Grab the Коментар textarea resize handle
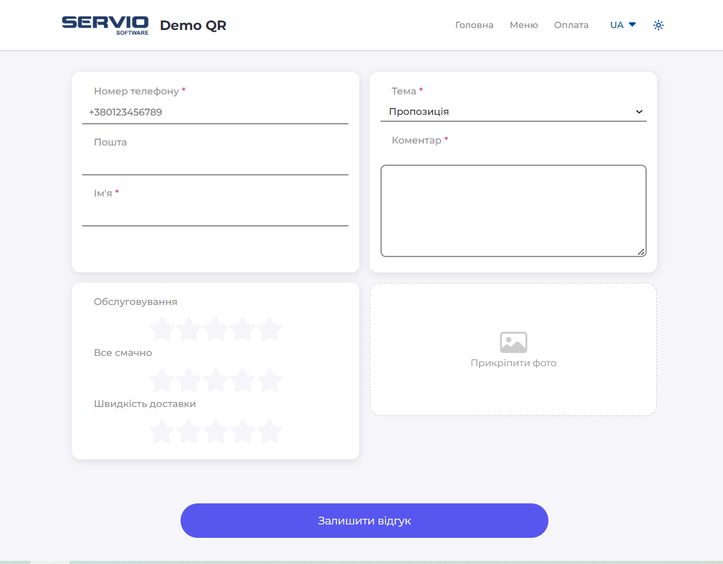Image resolution: width=723 pixels, height=564 pixels. click(641, 251)
